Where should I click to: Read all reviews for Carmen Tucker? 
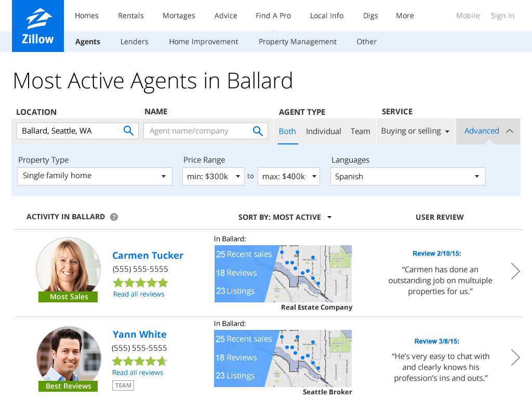tap(138, 294)
